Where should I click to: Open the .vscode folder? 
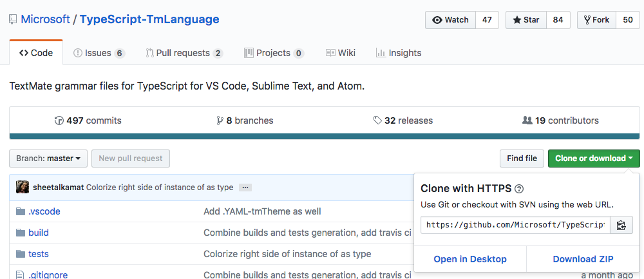(44, 211)
